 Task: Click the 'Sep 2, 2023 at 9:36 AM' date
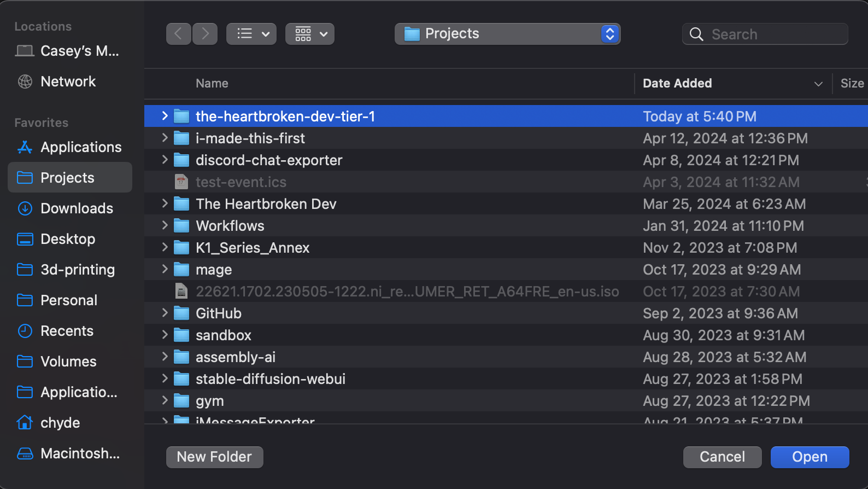click(x=720, y=313)
